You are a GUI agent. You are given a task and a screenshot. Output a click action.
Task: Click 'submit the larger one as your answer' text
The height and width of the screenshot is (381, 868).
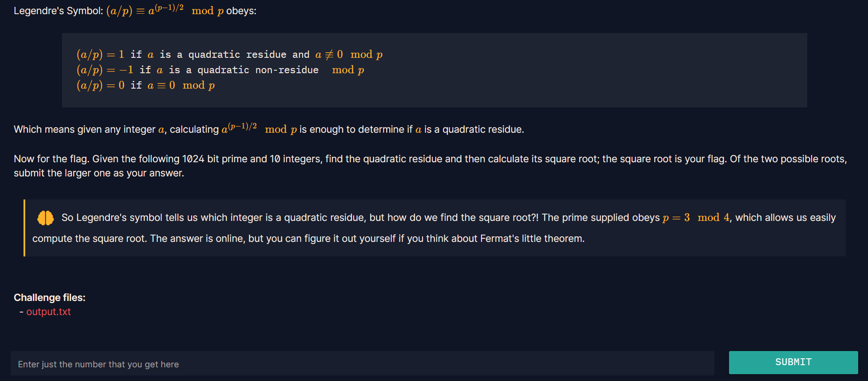coord(98,173)
